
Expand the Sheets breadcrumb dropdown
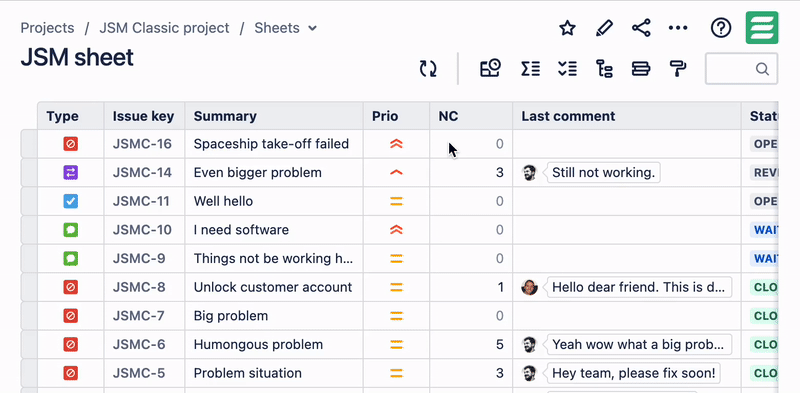click(313, 28)
